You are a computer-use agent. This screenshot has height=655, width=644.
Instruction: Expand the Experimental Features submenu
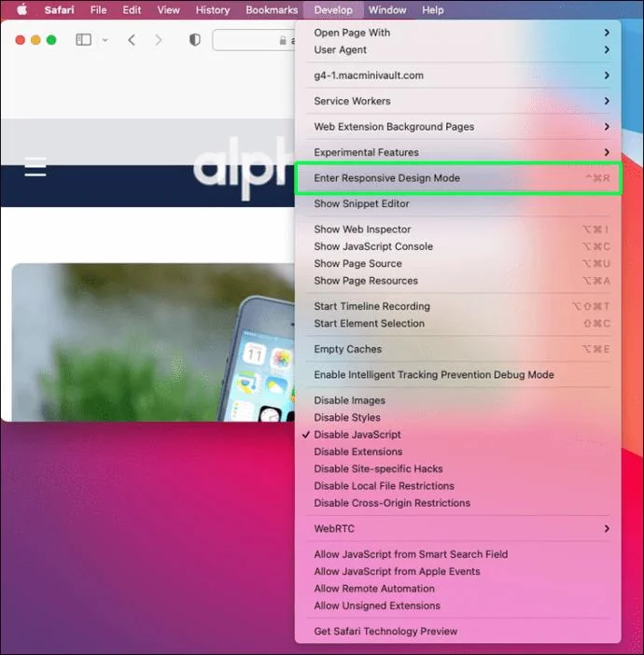pos(457,152)
